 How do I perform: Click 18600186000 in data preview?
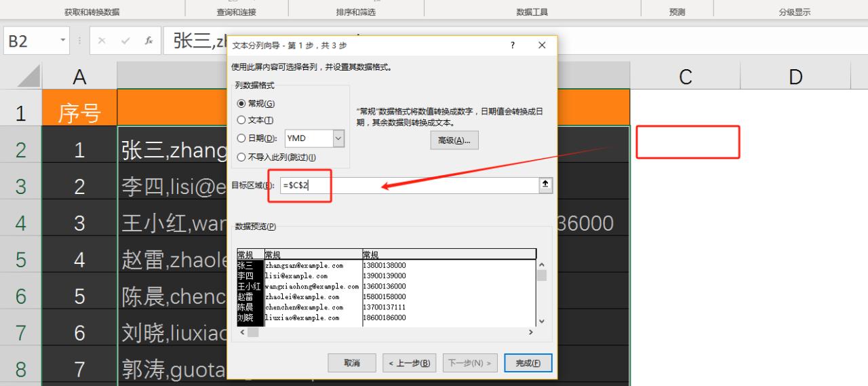coord(384,317)
